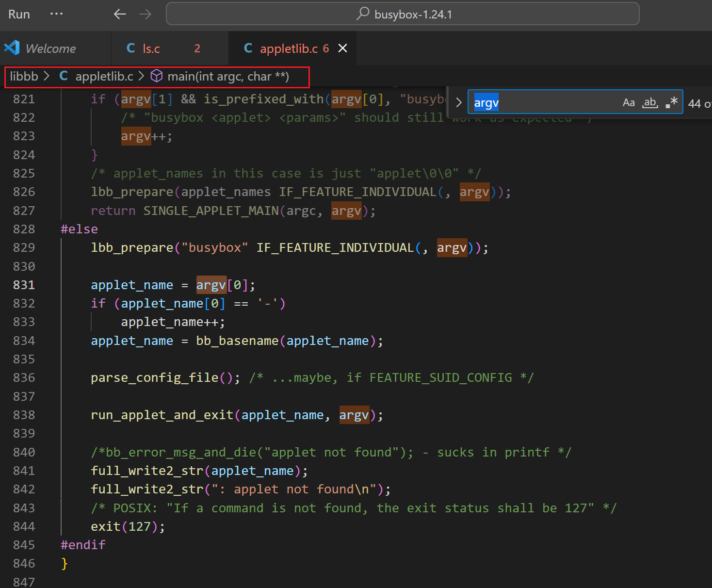Viewport: 712px width, 588px height.
Task: Click lbb_prepare on line 829
Action: point(132,247)
